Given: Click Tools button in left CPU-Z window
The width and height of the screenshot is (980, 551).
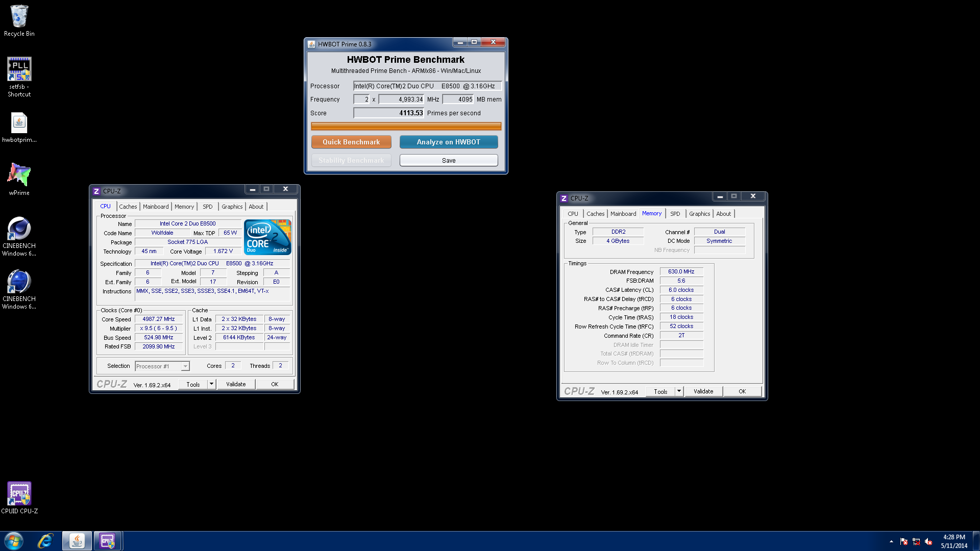Looking at the screenshot, I should [193, 384].
